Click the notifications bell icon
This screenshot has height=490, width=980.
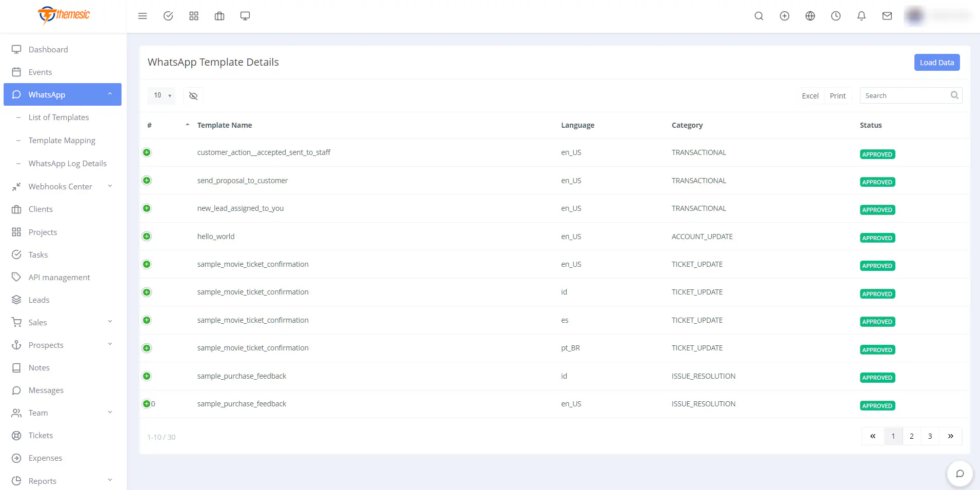tap(861, 16)
